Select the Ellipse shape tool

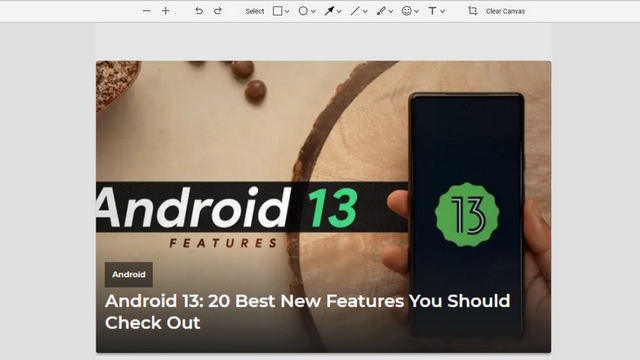[303, 11]
